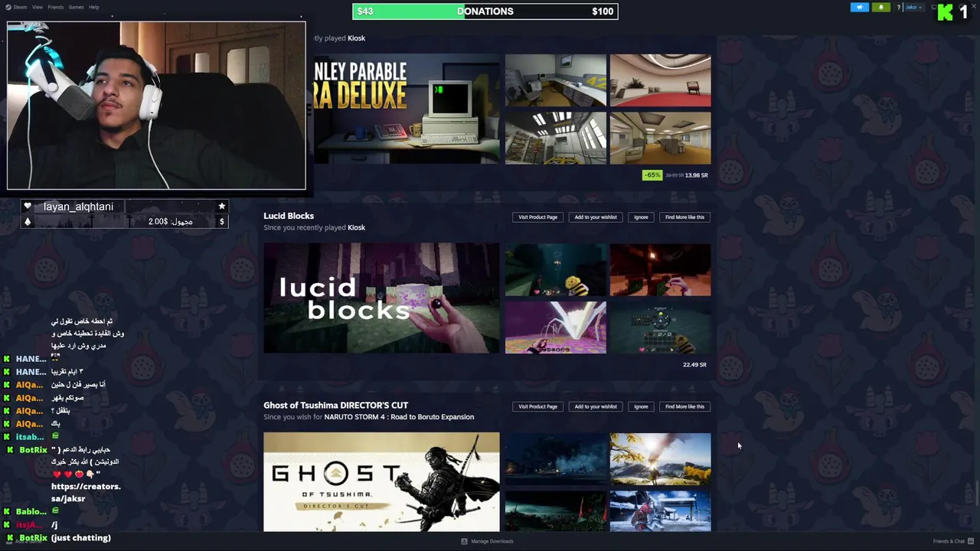View Lucid Blocks dark red room screenshot
The width and height of the screenshot is (980, 551).
click(660, 270)
